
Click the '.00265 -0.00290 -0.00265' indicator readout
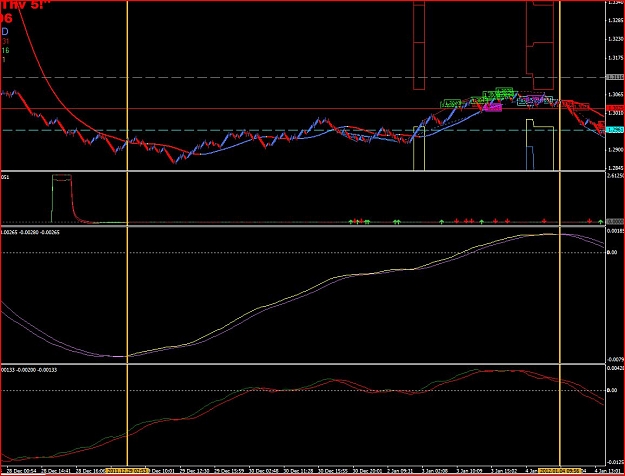(x=30, y=232)
